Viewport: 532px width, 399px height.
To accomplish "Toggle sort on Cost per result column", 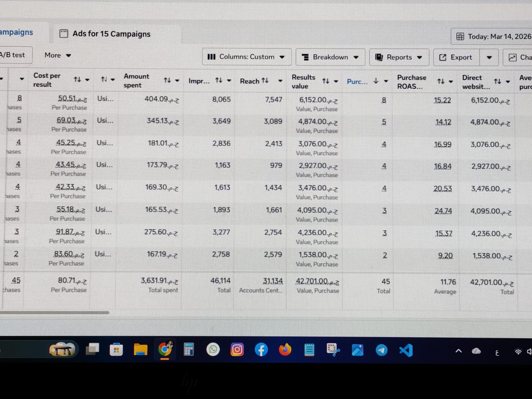I will click(x=76, y=80).
